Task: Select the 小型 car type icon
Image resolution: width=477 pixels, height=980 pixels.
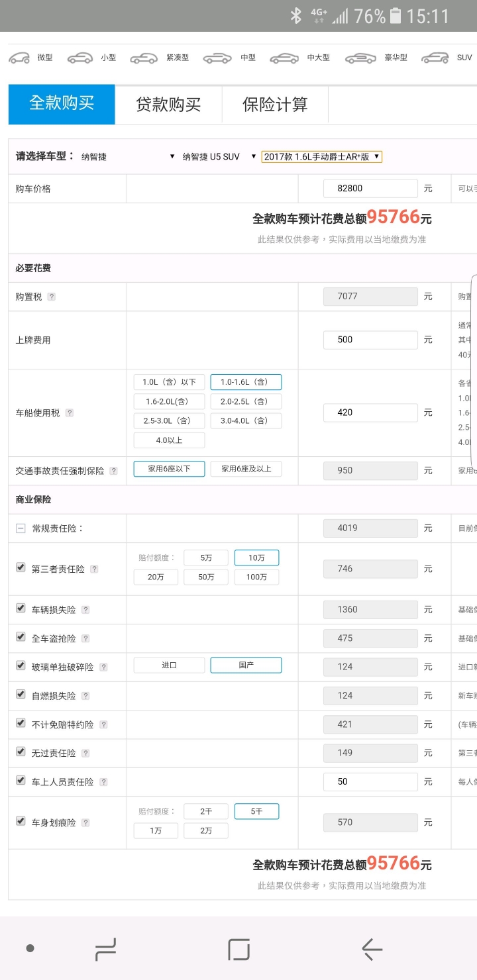Action: coord(80,58)
